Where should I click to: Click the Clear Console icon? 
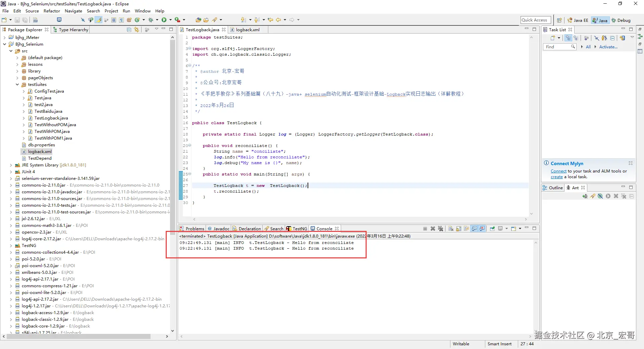point(451,229)
